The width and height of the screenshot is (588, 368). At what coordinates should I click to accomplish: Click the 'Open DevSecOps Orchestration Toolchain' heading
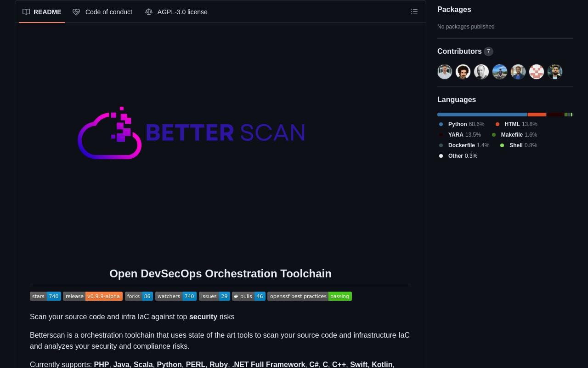pos(220,274)
